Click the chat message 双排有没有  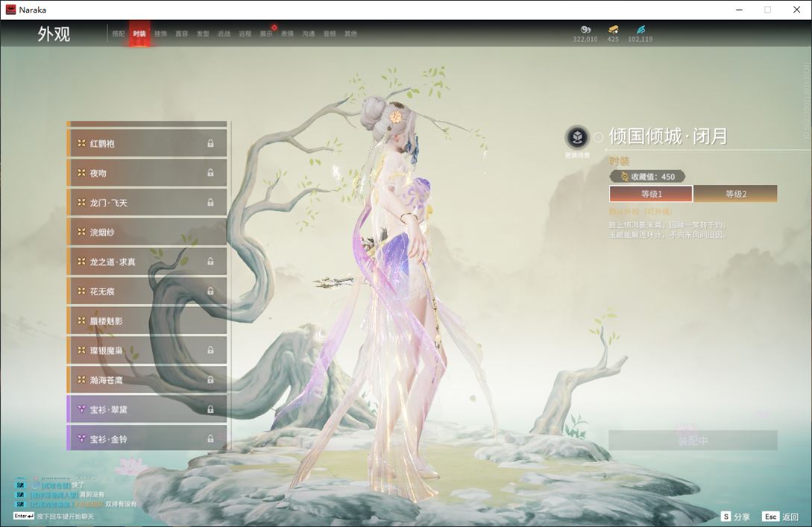pos(122,504)
